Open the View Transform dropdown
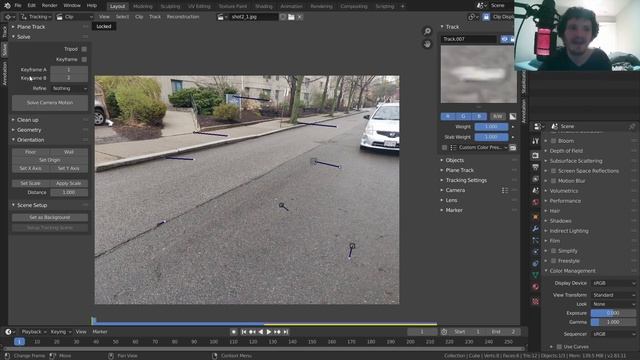The height and width of the screenshot is (360, 640). pyautogui.click(x=613, y=295)
